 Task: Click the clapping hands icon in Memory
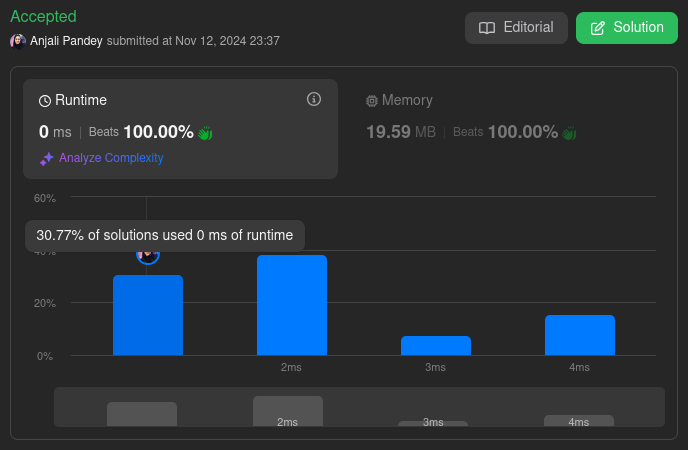(569, 132)
